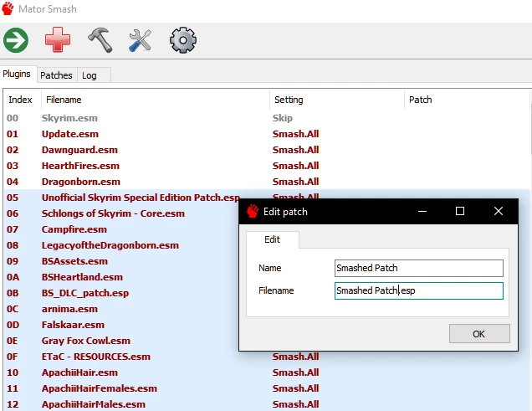Click the hammer build patches icon
This screenshot has height=411, width=532.
(100, 40)
